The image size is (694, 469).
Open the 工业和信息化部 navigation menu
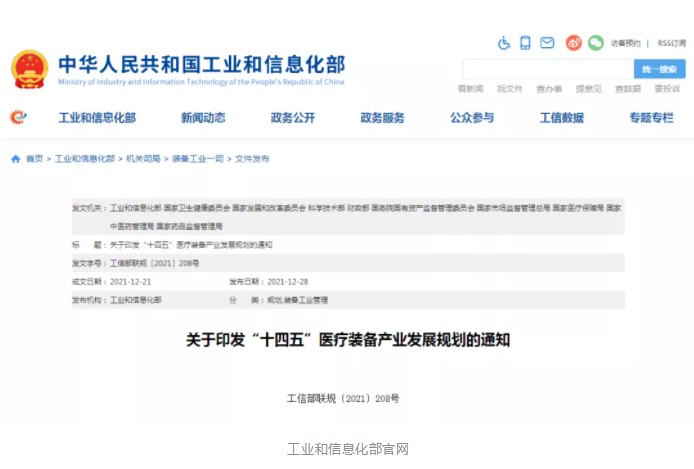coord(96,118)
